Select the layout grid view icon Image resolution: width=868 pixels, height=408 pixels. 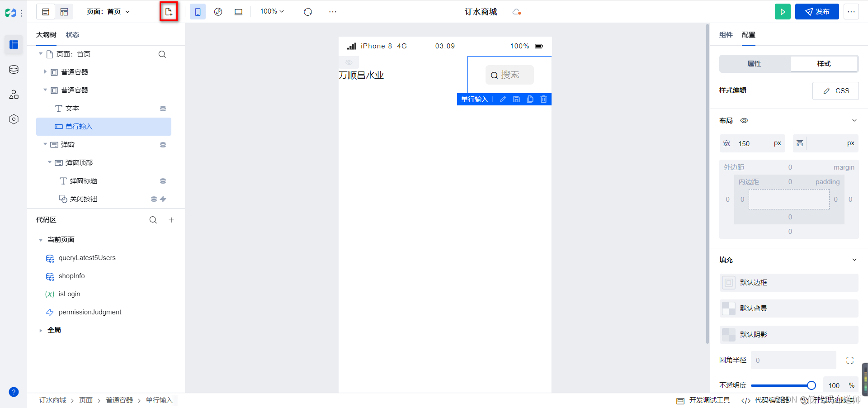pyautogui.click(x=64, y=12)
